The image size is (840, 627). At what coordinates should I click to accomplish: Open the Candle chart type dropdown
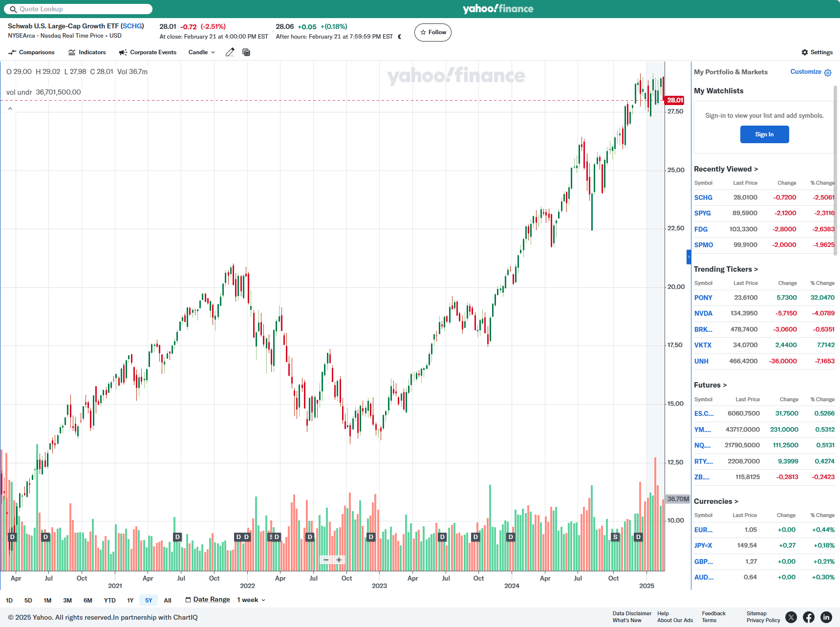(x=201, y=52)
